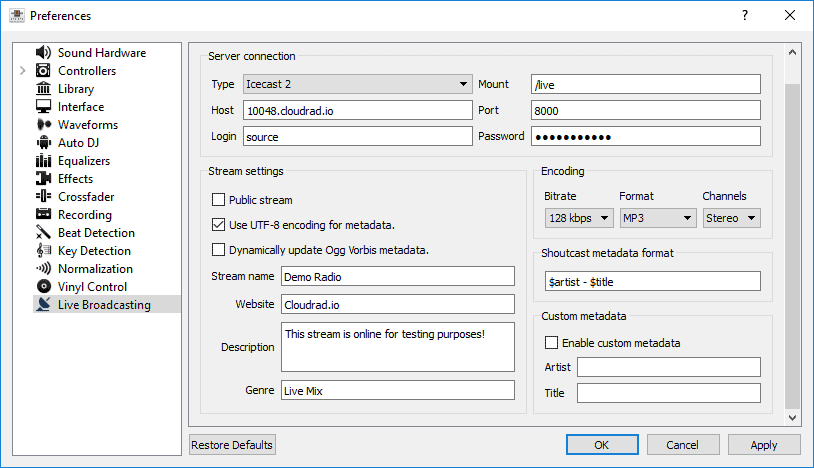This screenshot has height=468, width=814.
Task: Open the Channels Stereo dropdown
Action: (x=731, y=218)
